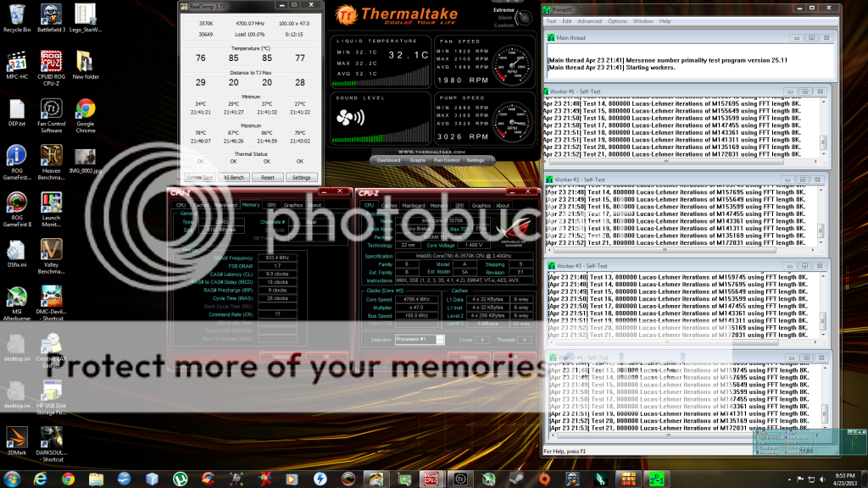Open the Test menu in Prime95
Image resolution: width=868 pixels, height=488 pixels.
coord(551,21)
